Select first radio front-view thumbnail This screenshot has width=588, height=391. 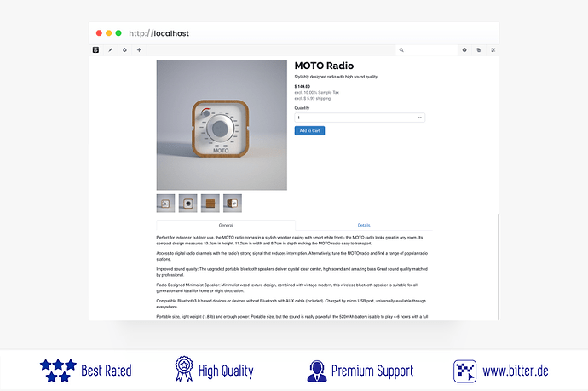tap(166, 204)
